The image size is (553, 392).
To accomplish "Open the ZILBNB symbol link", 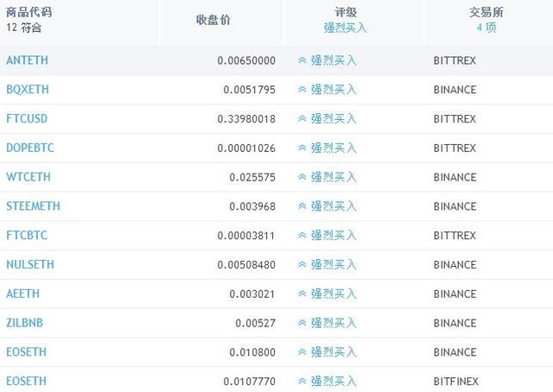I will pyautogui.click(x=25, y=323).
